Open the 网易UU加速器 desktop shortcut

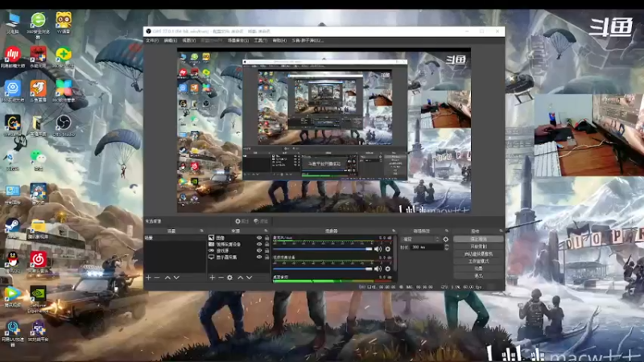(x=12, y=331)
